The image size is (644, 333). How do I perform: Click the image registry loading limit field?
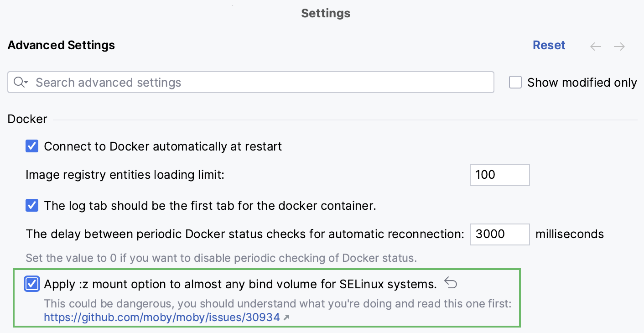point(499,175)
